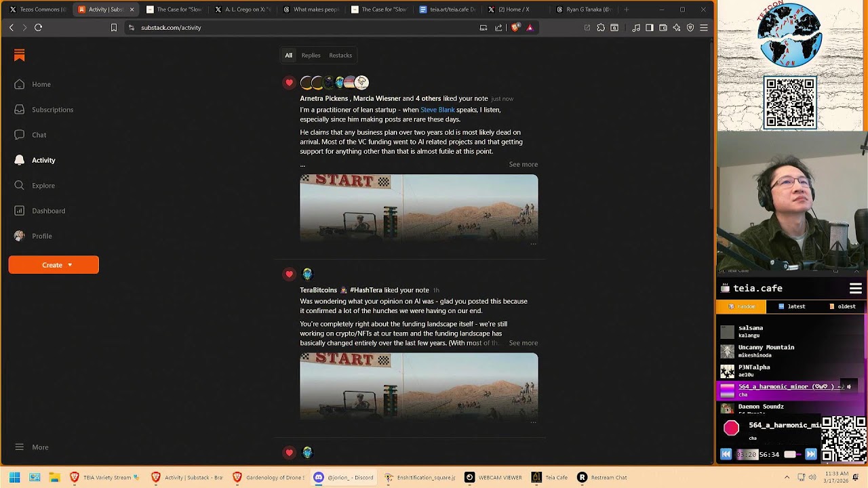Select the latest tab in teia.cafe
Screen dimensions: 868x488
pos(791,306)
